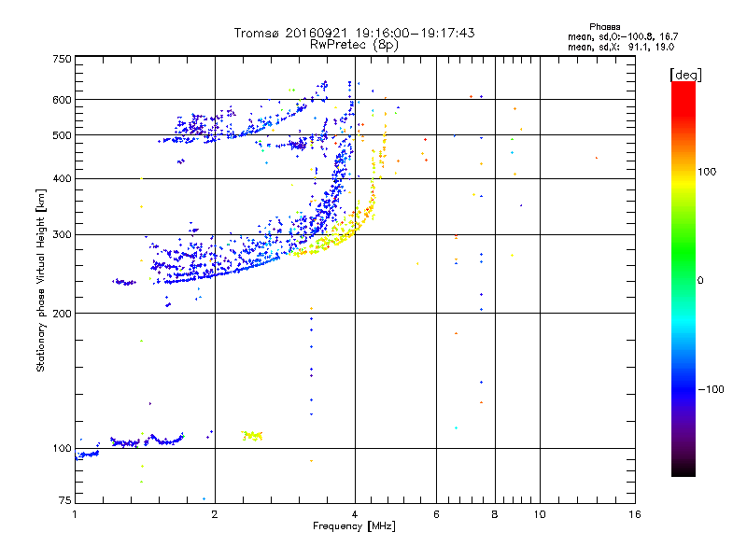Click the yellow echo cluster near 2.5 MHz, 105 km
The width and height of the screenshot is (747, 560).
(x=252, y=435)
